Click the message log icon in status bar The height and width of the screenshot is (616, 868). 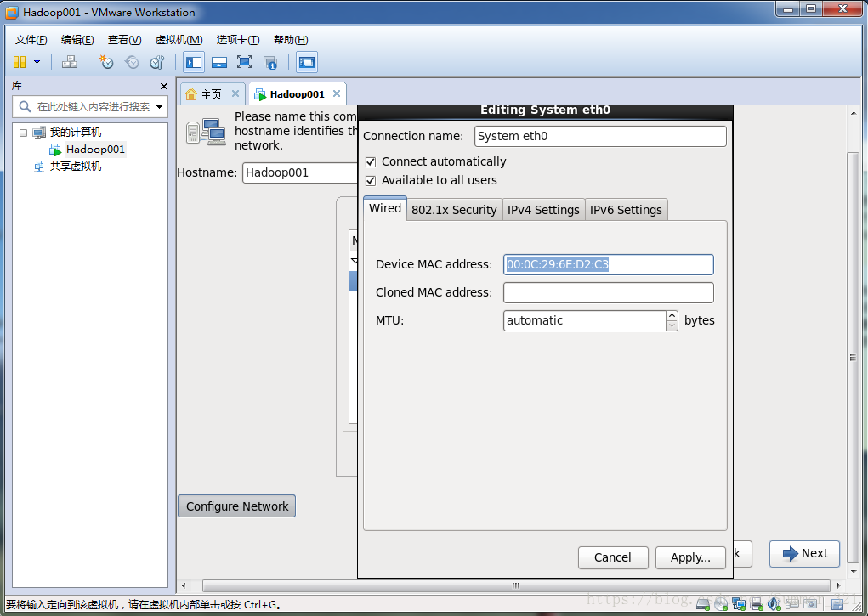pos(837,604)
